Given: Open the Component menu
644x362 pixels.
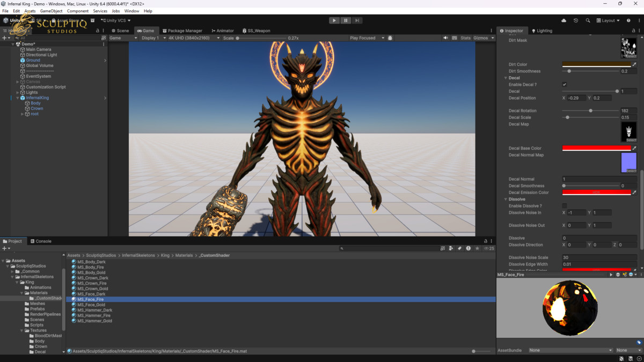Looking at the screenshot, I should (x=78, y=11).
